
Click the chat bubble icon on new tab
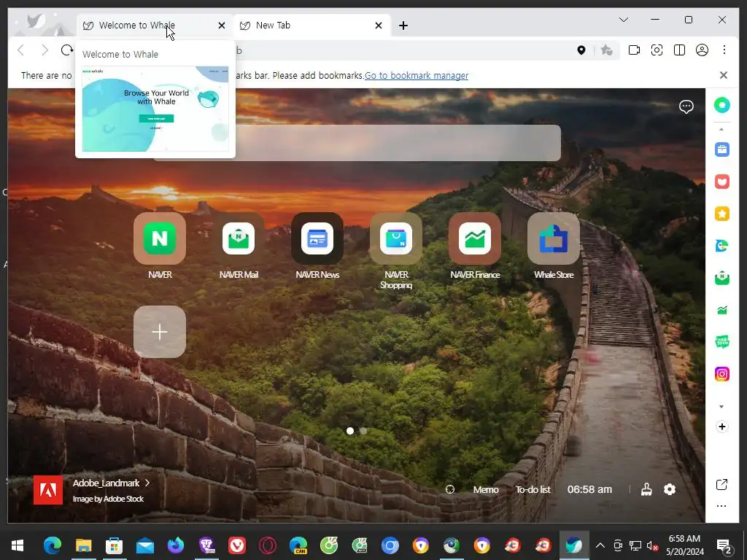click(686, 106)
